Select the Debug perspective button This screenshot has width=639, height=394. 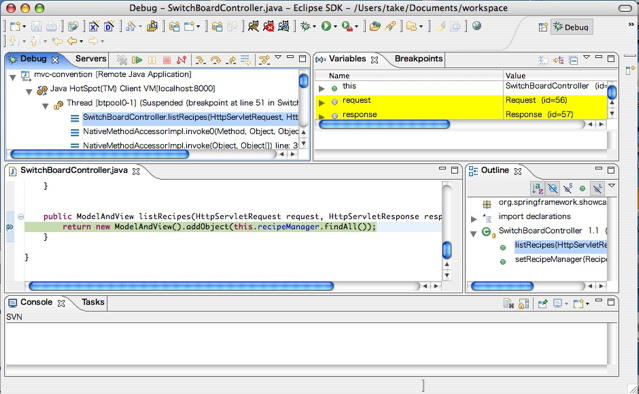point(571,27)
